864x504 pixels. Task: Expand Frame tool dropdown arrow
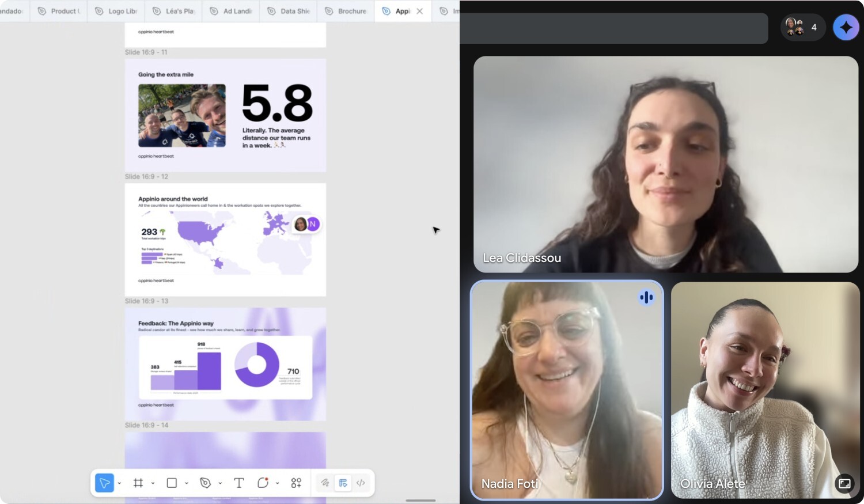153,484
